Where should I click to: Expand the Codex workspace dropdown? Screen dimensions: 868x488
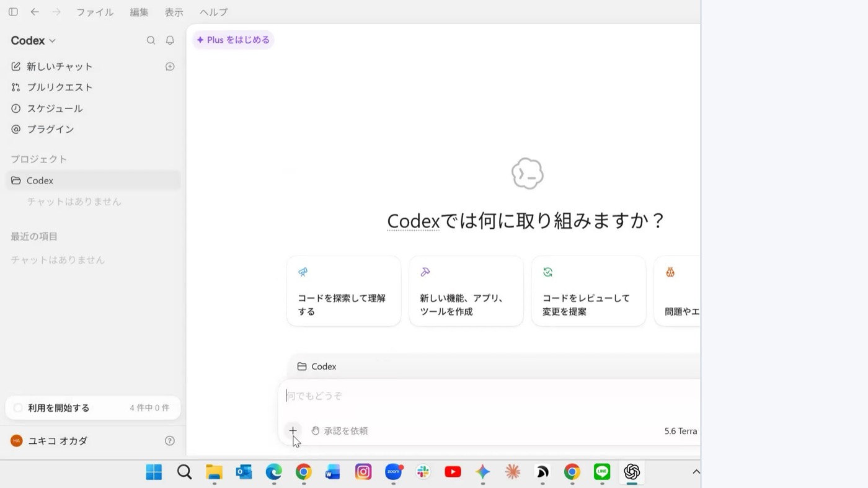(x=33, y=40)
